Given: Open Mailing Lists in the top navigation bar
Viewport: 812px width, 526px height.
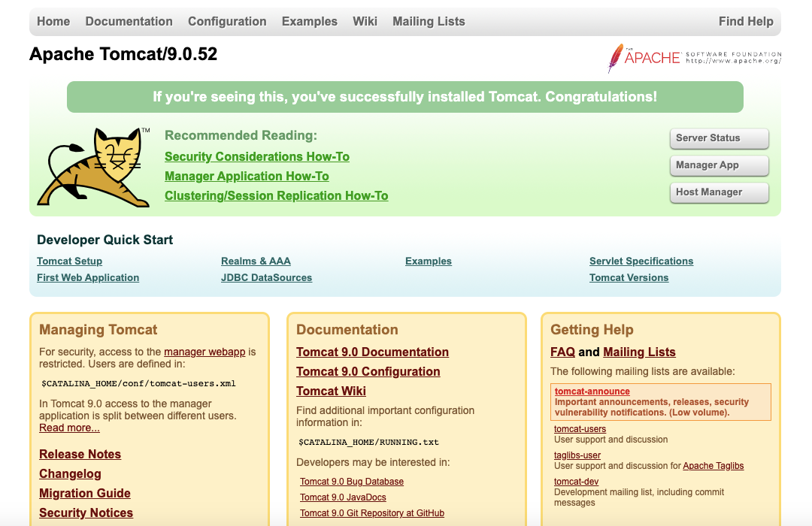Looking at the screenshot, I should 429,21.
